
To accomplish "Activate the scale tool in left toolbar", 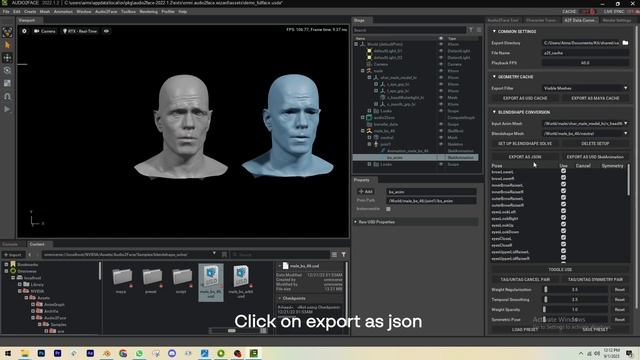I will [x=7, y=83].
